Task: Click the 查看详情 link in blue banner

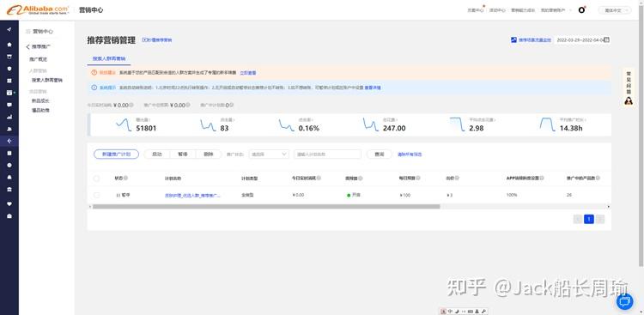Action: 373,88
